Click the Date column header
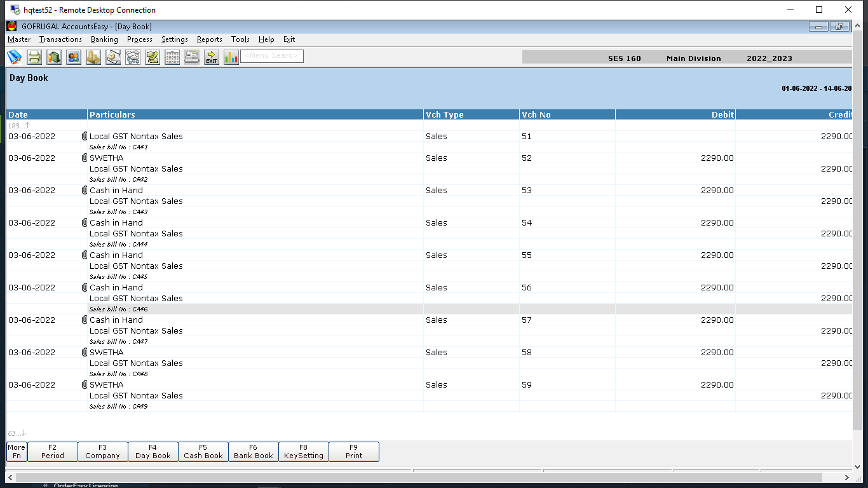 pos(47,114)
